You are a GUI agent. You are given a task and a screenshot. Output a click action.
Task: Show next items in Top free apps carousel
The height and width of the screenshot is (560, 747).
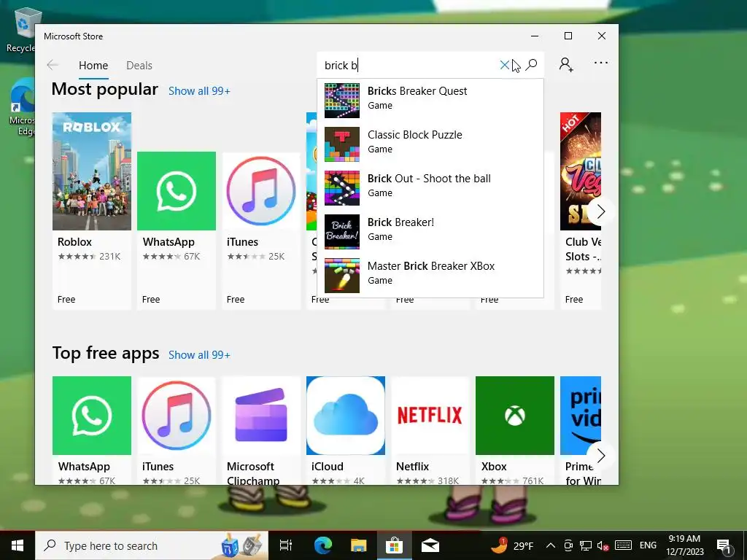point(600,456)
